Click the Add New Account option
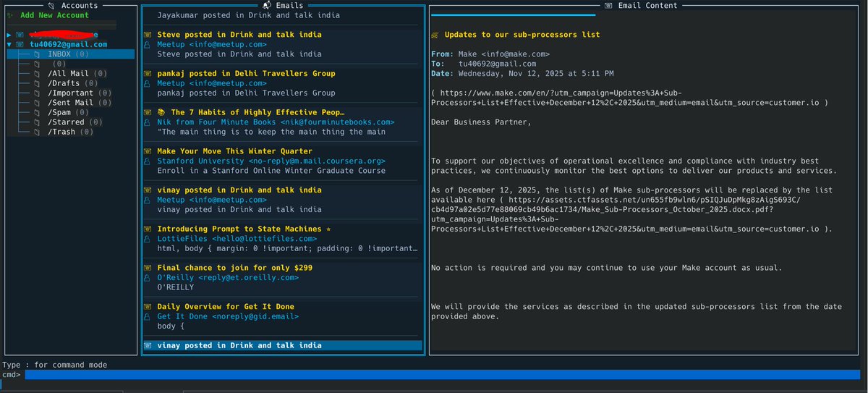The width and height of the screenshot is (868, 393). click(x=55, y=15)
